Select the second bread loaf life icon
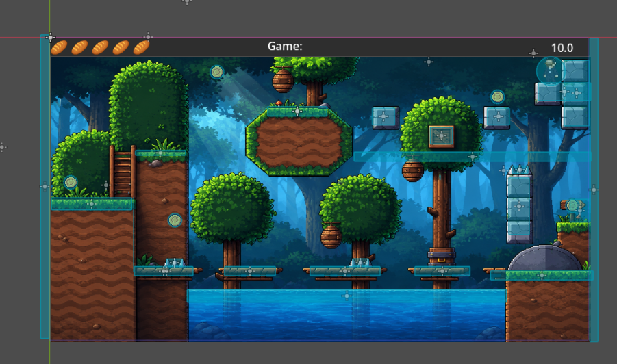Viewport: 617px width, 364px height. tap(80, 48)
